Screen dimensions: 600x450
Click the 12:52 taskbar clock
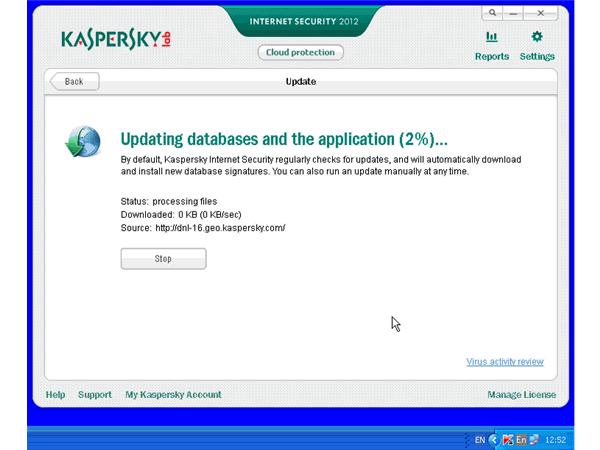(556, 440)
